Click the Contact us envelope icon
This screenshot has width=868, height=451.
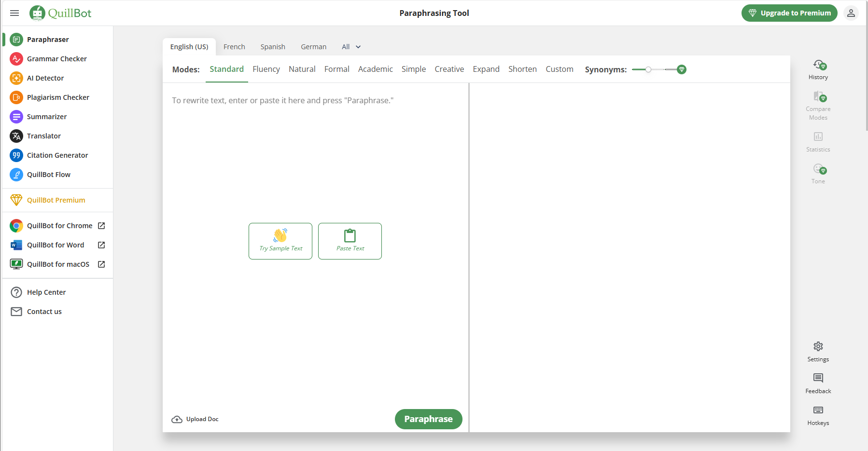(16, 312)
